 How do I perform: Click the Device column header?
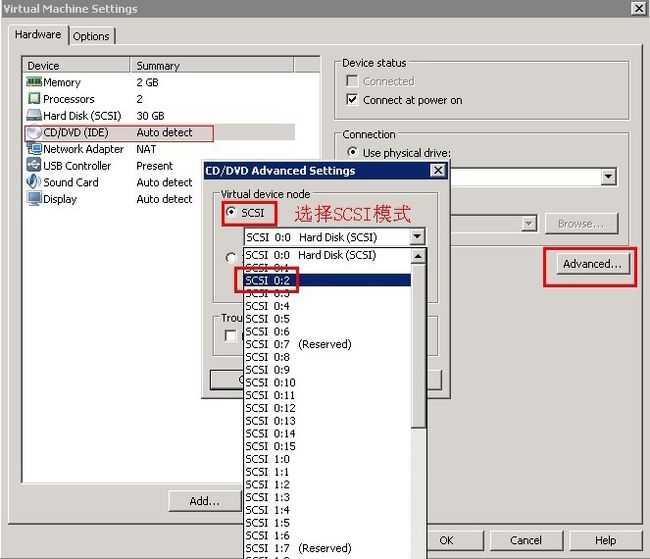[x=76, y=66]
